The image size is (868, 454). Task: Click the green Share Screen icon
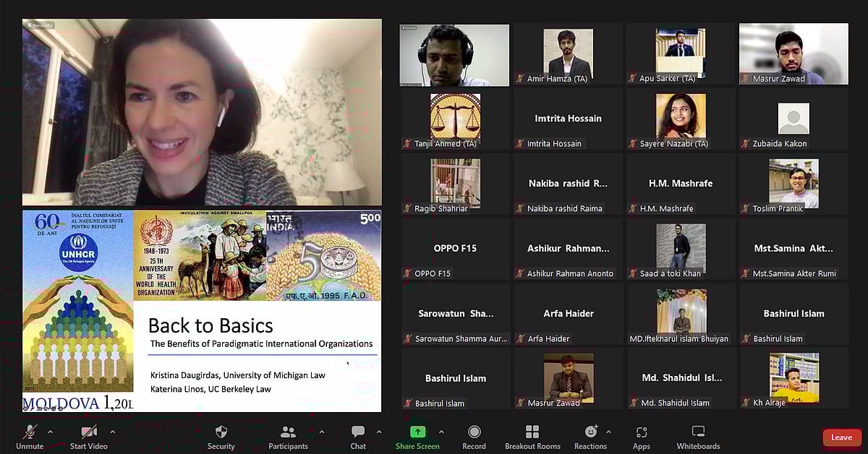[417, 432]
